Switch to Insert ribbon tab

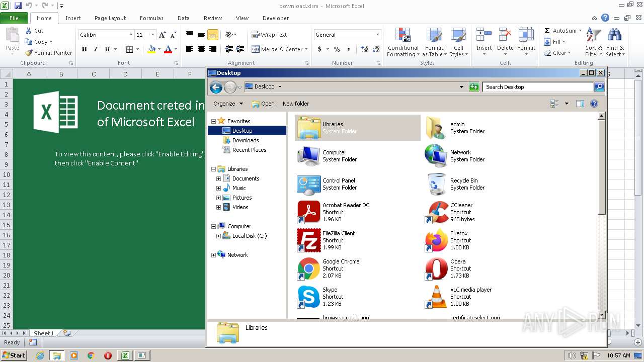[73, 18]
